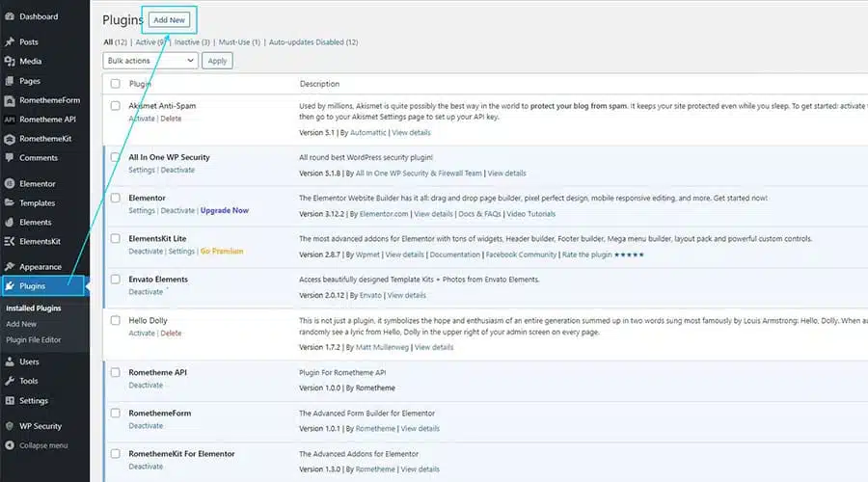The height and width of the screenshot is (482, 868).
Task: Click the RomethemeForm sidebar icon
Action: [10, 100]
